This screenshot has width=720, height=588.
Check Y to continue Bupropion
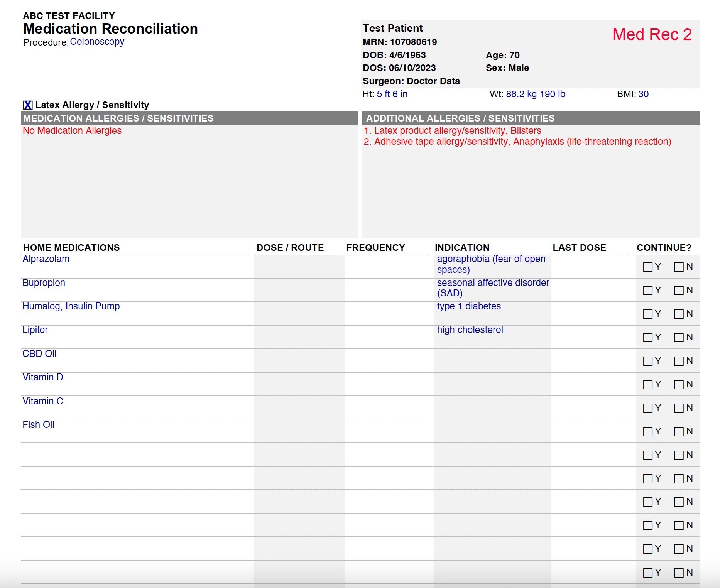648,290
